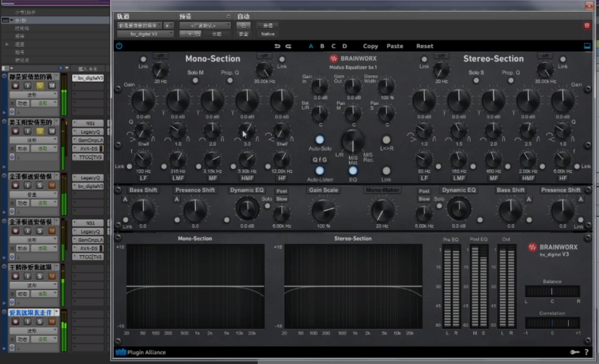599x364 pixels.
Task: Click the Plugin Alliance logo
Action: tap(141, 352)
